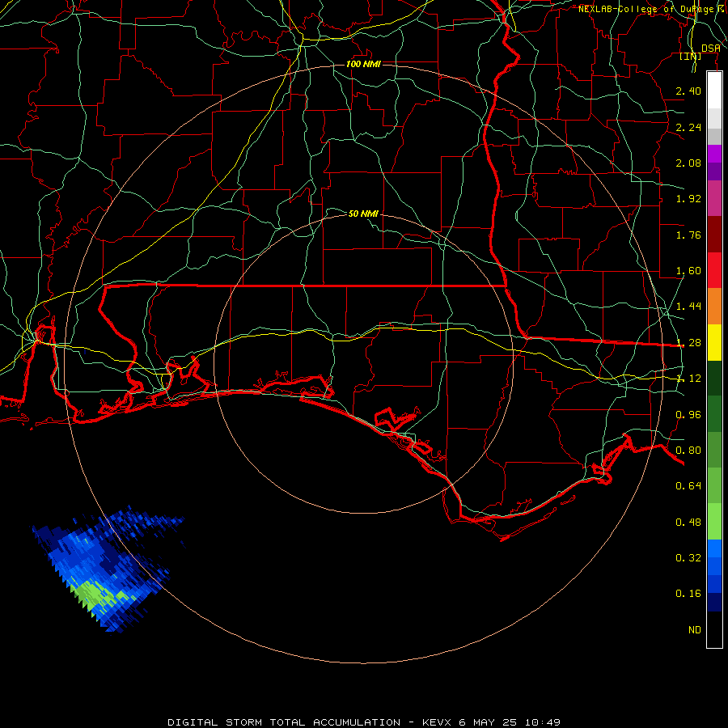The height and width of the screenshot is (728, 728).
Task: Select the white swatch atop the legend
Action: coord(714,90)
